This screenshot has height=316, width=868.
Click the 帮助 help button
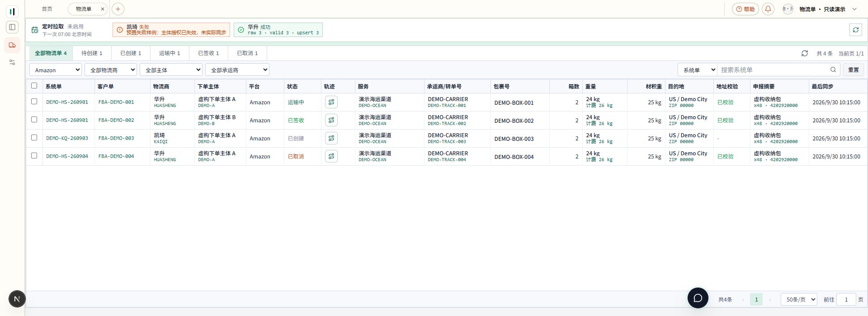click(745, 9)
